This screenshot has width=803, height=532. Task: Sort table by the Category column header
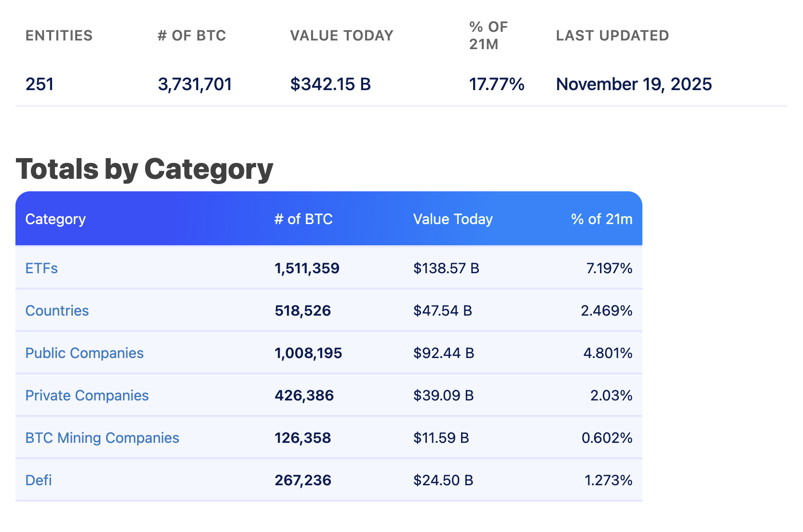pyautogui.click(x=55, y=219)
